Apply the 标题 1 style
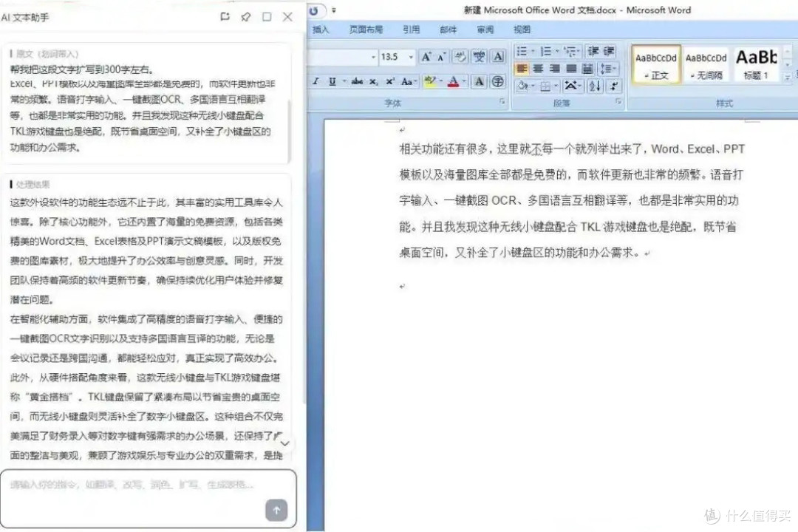Viewport: 798px width, 532px height. (x=756, y=64)
